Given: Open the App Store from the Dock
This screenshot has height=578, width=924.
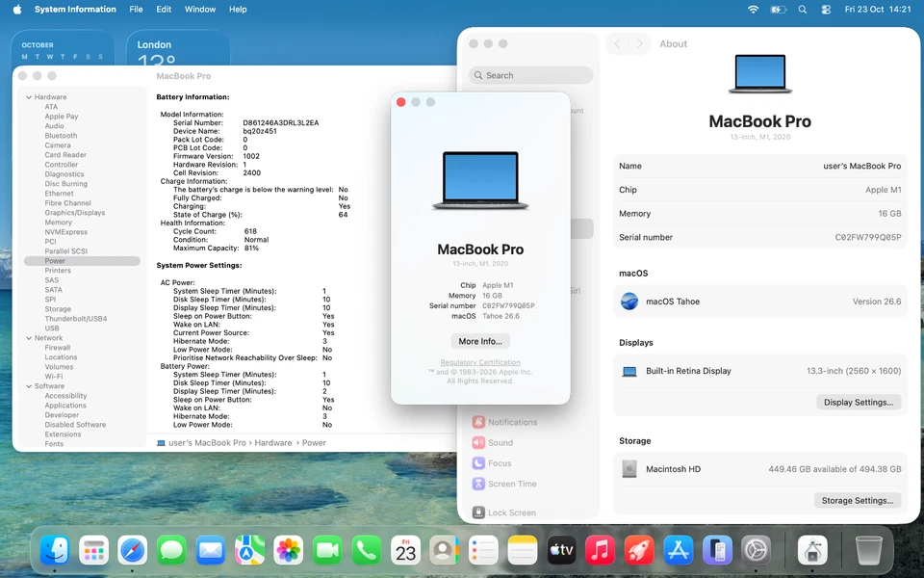Looking at the screenshot, I should click(679, 551).
